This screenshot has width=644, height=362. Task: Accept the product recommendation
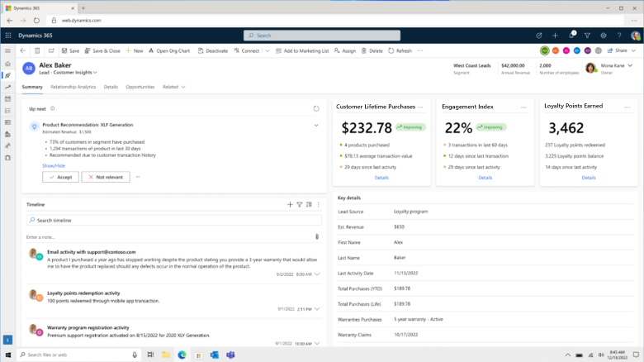click(60, 177)
